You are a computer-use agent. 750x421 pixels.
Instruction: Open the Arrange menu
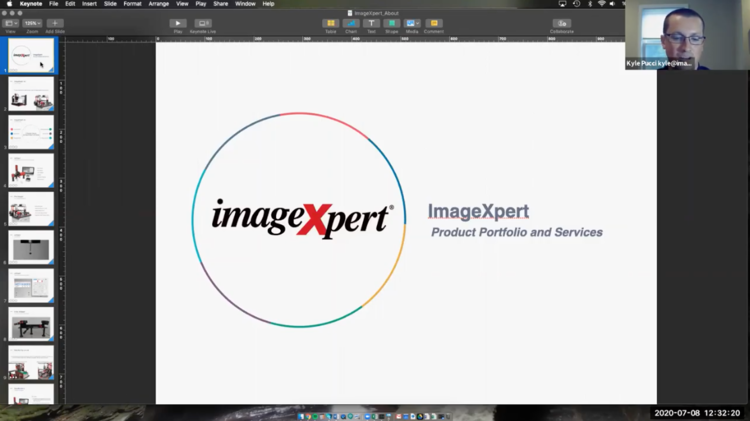click(158, 4)
